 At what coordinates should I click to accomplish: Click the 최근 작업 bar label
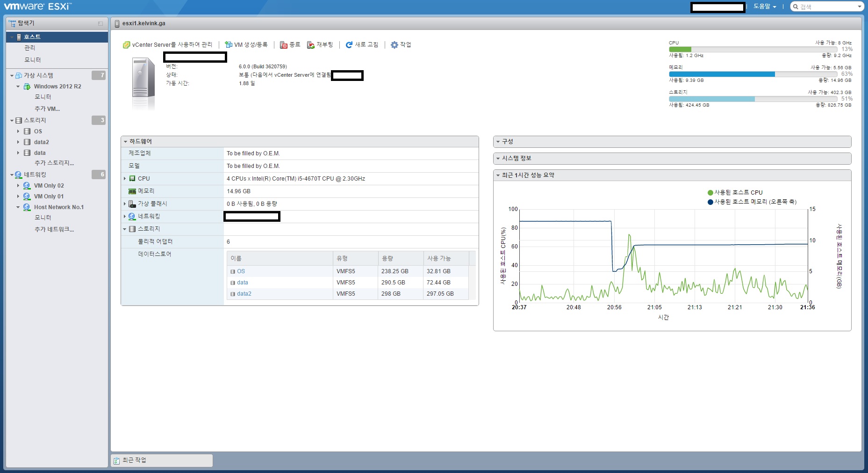click(x=134, y=460)
